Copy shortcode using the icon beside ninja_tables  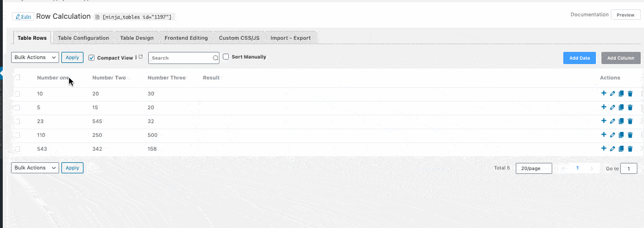[x=98, y=17]
